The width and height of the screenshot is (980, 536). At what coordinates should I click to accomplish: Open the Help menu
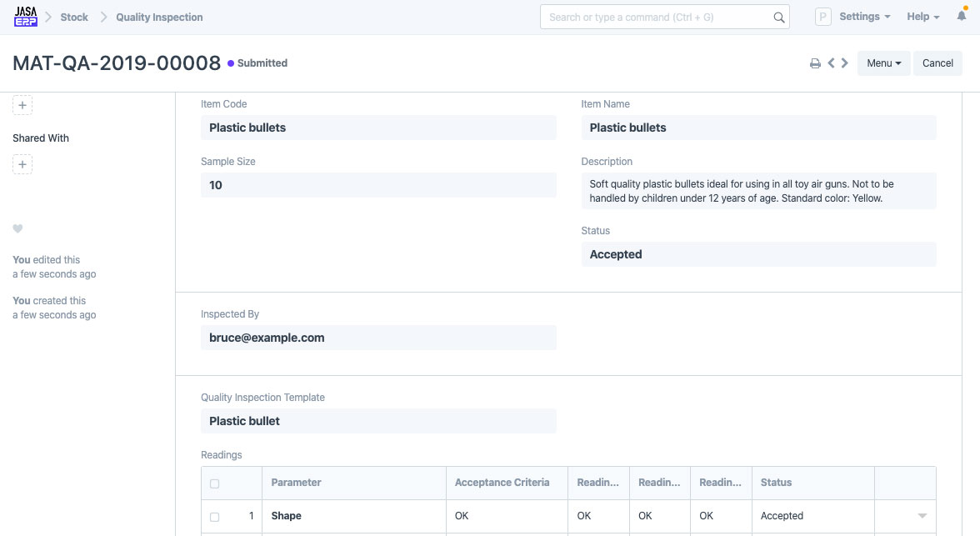pos(922,17)
